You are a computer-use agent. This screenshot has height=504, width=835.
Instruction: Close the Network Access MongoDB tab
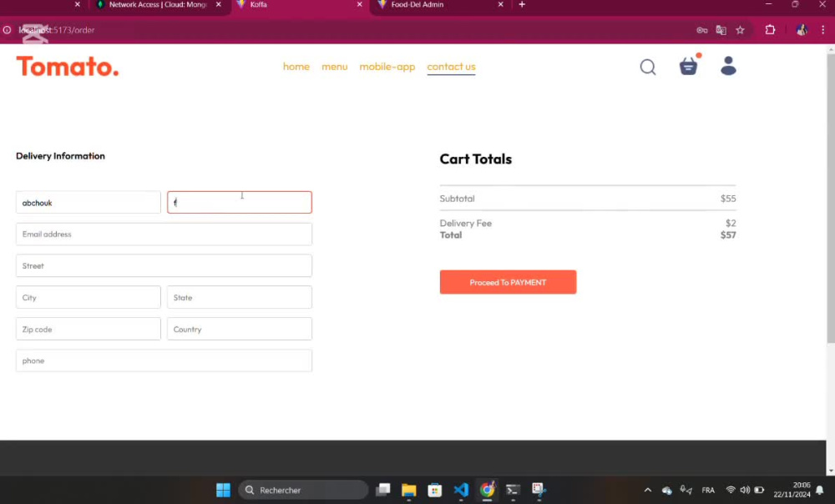pos(218,4)
